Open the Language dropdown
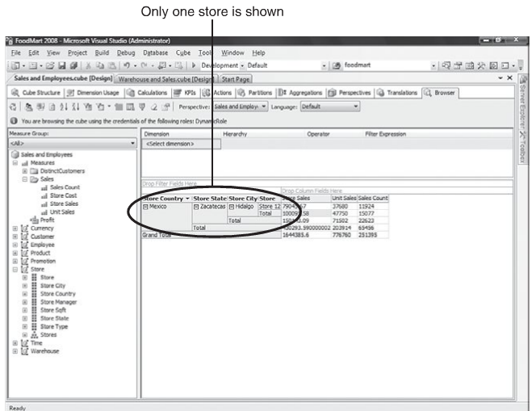This screenshot has width=532, height=411. pyautogui.click(x=355, y=106)
